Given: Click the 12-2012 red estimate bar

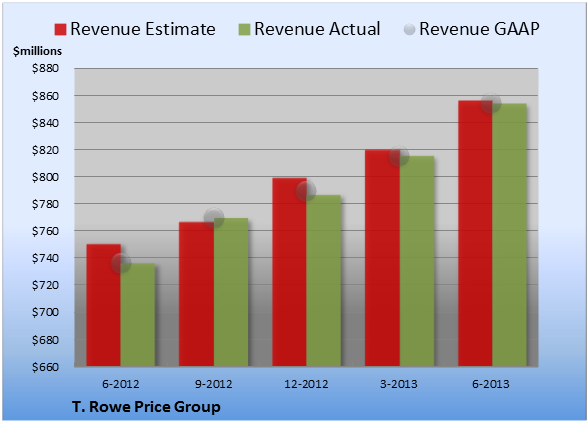Looking at the screenshot, I should click(290, 272).
